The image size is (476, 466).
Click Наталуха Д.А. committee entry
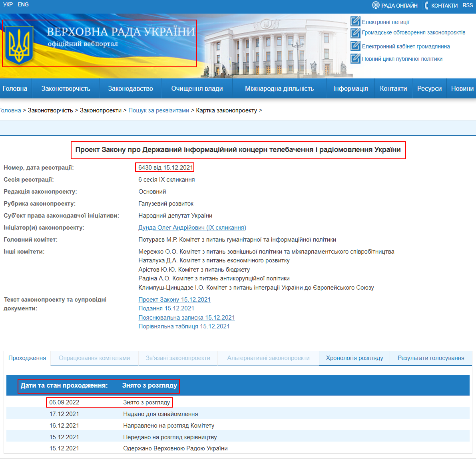pyautogui.click(x=214, y=260)
